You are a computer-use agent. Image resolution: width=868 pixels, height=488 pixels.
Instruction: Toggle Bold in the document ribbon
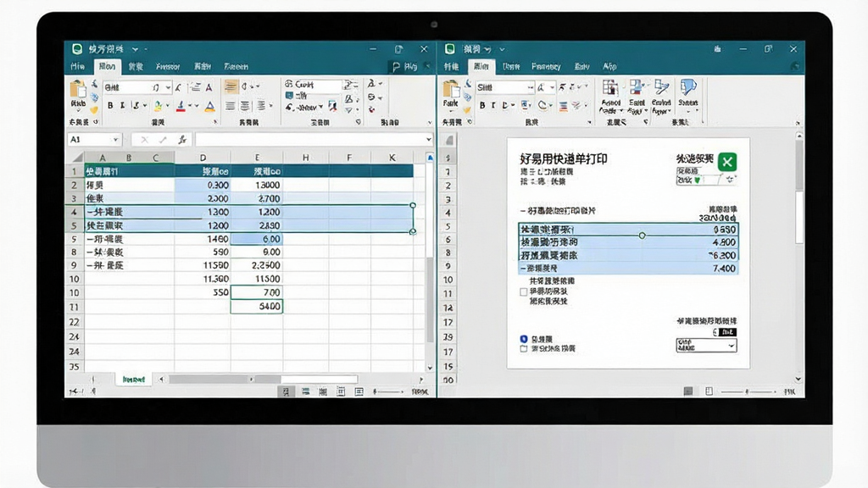482,105
